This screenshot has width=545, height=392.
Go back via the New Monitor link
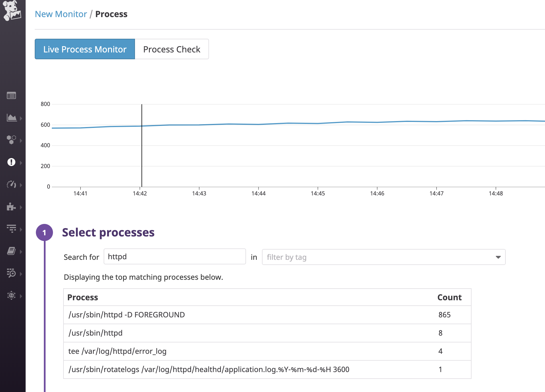point(61,14)
